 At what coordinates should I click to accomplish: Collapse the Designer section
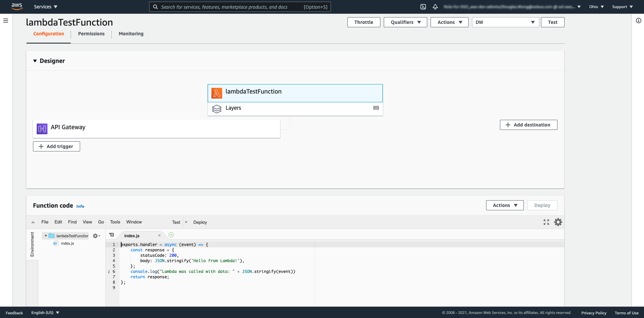pos(35,61)
